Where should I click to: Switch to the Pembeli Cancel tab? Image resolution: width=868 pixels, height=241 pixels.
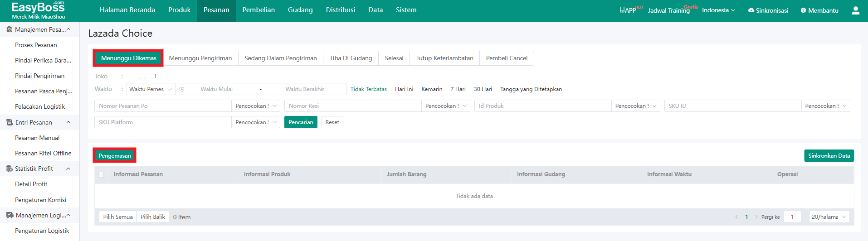[x=507, y=58]
